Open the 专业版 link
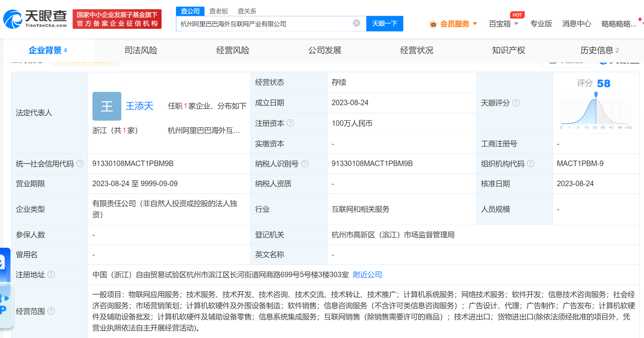Screen dimensions: 644x338 click(x=541, y=24)
